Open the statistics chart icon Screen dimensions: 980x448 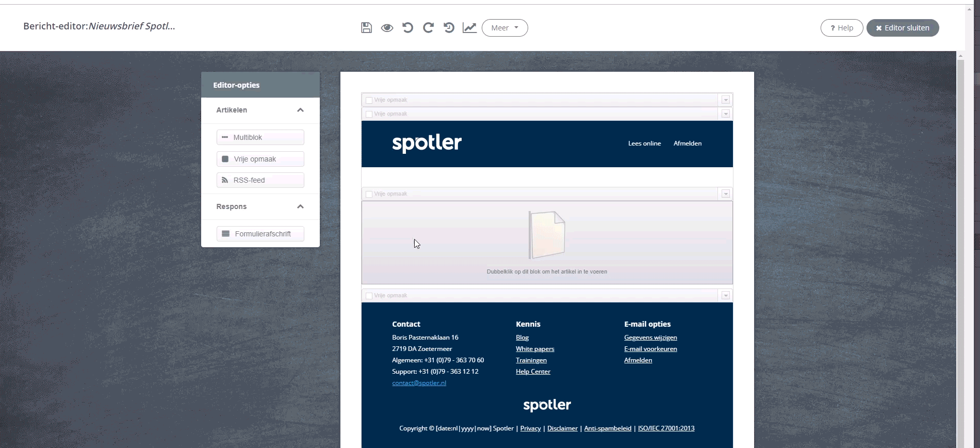pos(469,28)
